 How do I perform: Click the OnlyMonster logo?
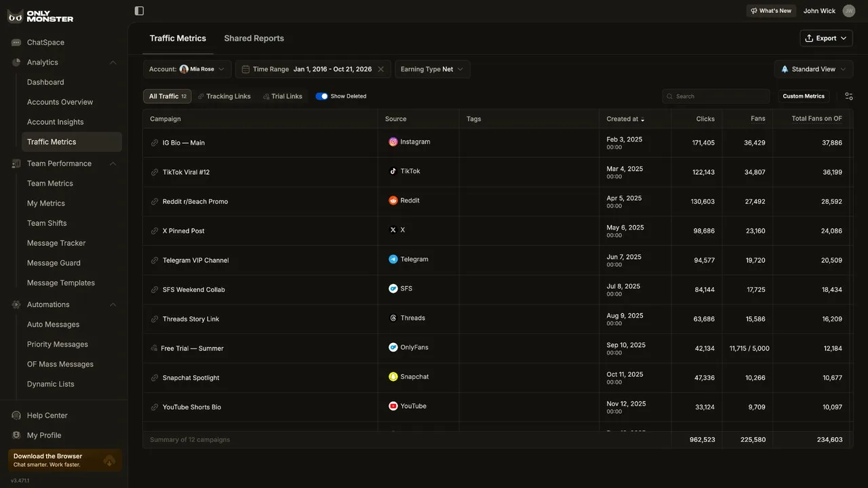(x=40, y=16)
